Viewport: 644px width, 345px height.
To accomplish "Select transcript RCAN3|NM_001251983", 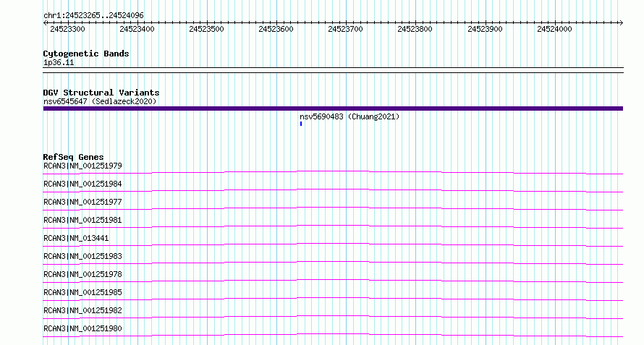I will pos(82,256).
